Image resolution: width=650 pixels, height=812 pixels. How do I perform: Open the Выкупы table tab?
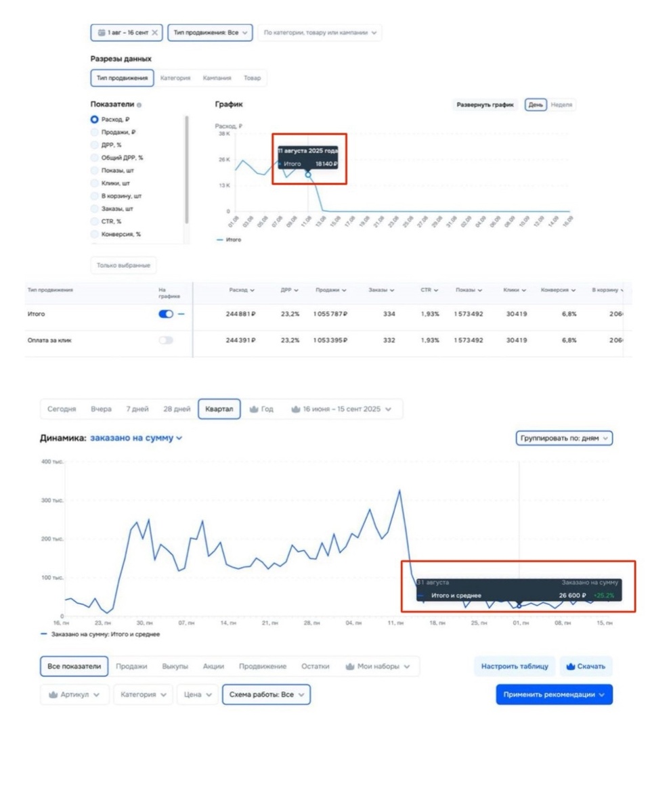(x=175, y=667)
